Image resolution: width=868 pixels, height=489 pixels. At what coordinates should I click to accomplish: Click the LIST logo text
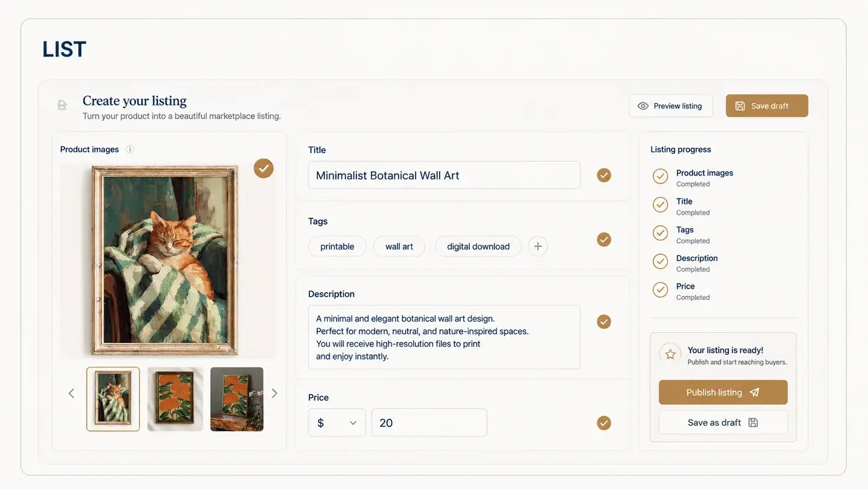64,50
